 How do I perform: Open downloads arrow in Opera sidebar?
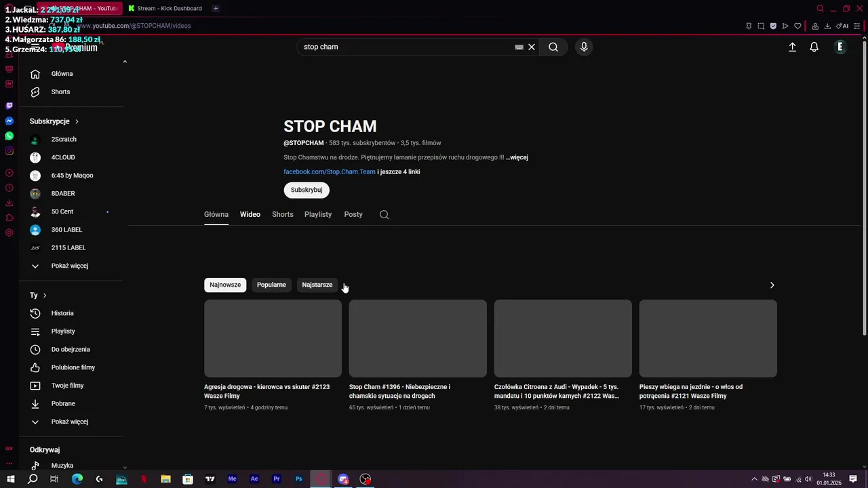tap(9, 203)
